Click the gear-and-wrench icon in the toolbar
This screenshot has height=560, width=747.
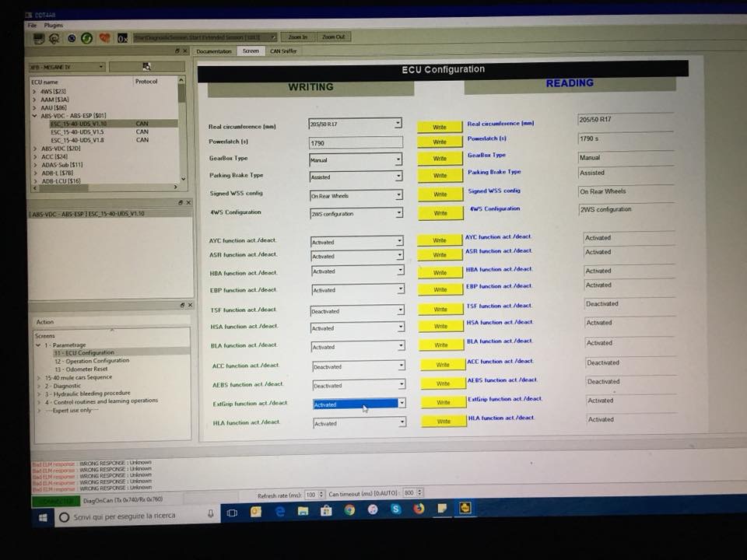coord(54,39)
